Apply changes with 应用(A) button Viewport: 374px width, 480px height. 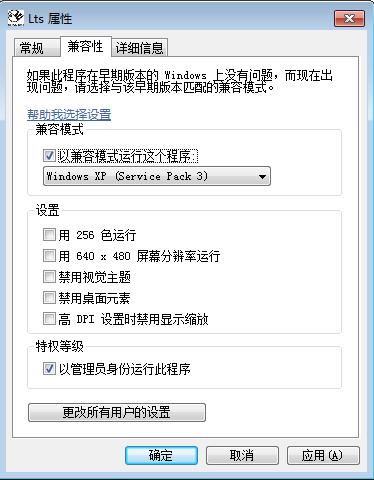point(323,455)
